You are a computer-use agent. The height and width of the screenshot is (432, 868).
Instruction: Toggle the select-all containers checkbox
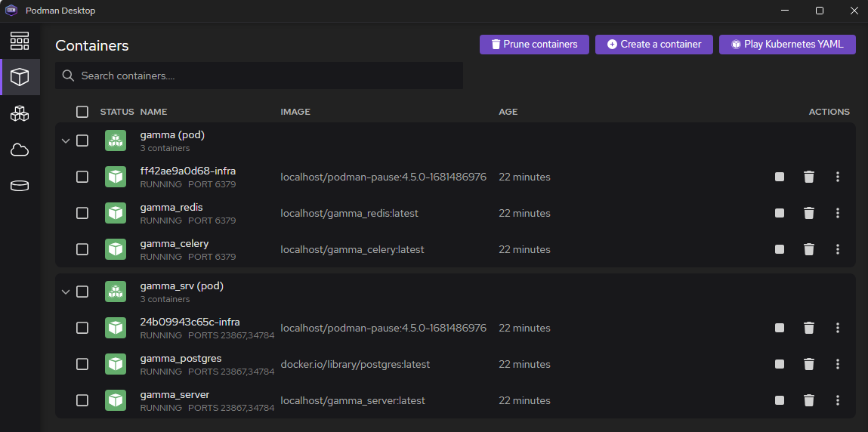[82, 112]
